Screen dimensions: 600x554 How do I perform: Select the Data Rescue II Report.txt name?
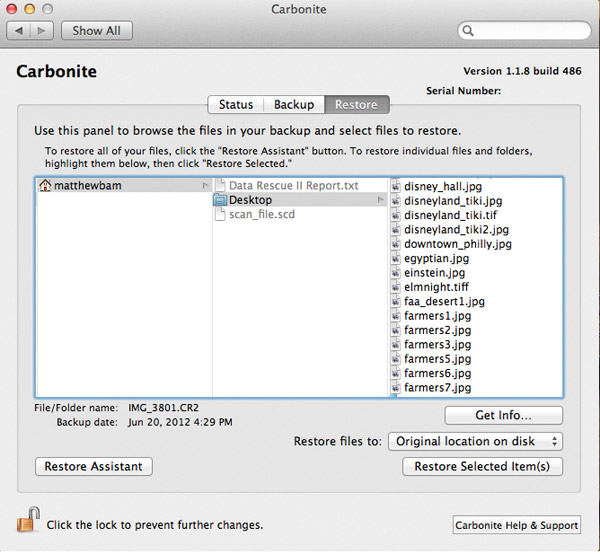click(x=293, y=186)
